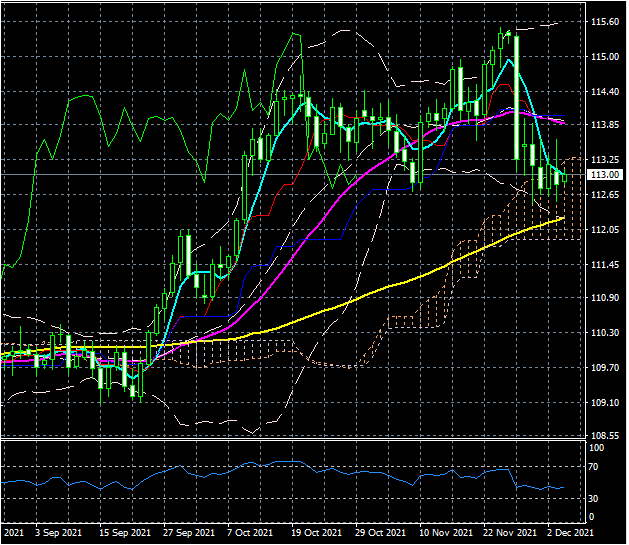This screenshot has width=629, height=545.
Task: Click the 111.45 price axis label
Action: (605, 264)
